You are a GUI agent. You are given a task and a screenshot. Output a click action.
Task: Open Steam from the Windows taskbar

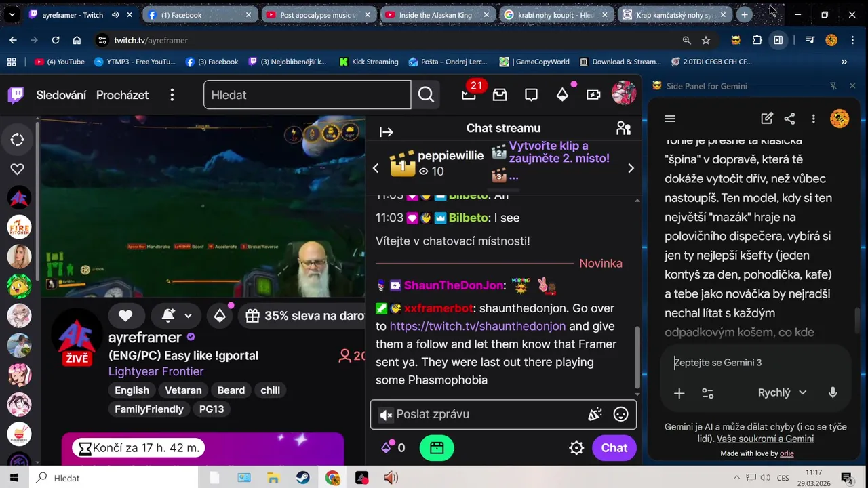[303, 478]
